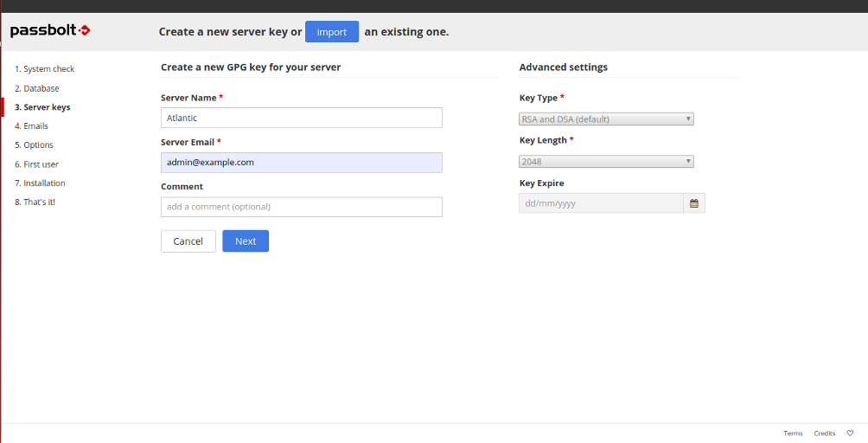Viewport: 868px width, 443px height.
Task: Select the Database step in the sidebar
Action: point(36,88)
